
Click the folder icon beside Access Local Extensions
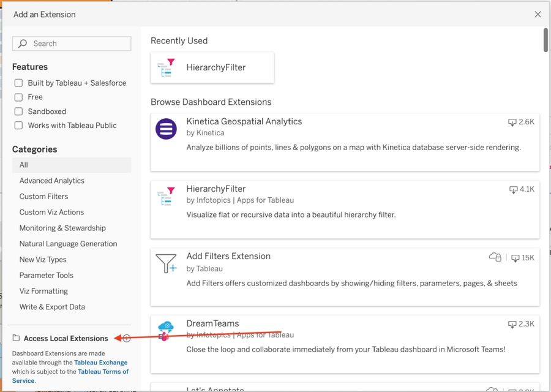17,338
